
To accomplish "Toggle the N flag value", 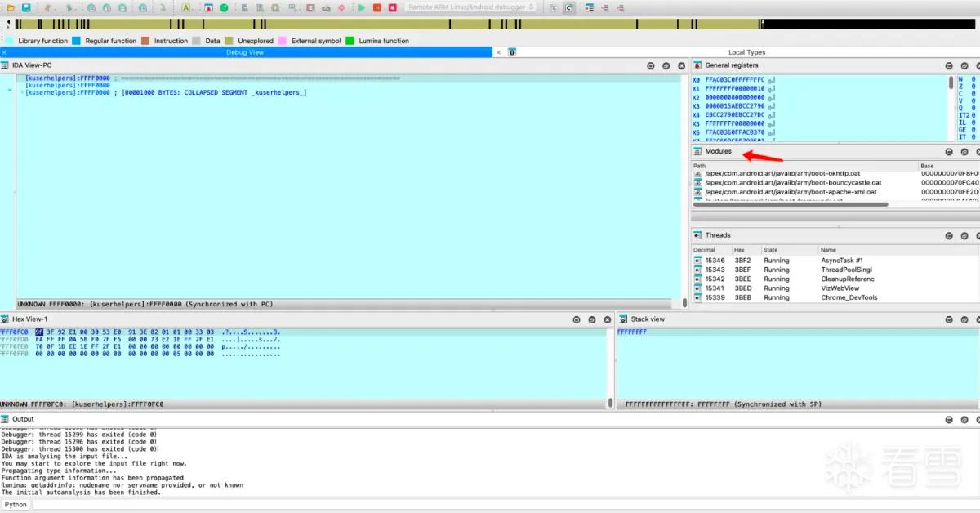I will [x=973, y=80].
